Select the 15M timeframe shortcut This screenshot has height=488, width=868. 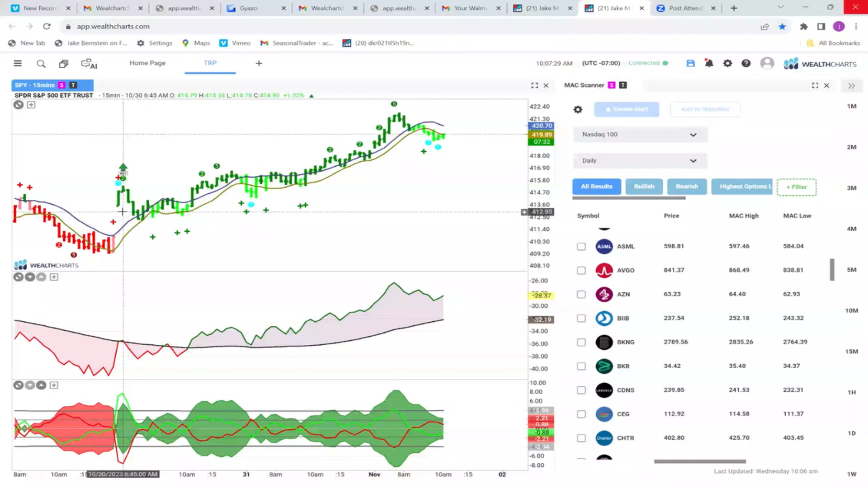852,352
